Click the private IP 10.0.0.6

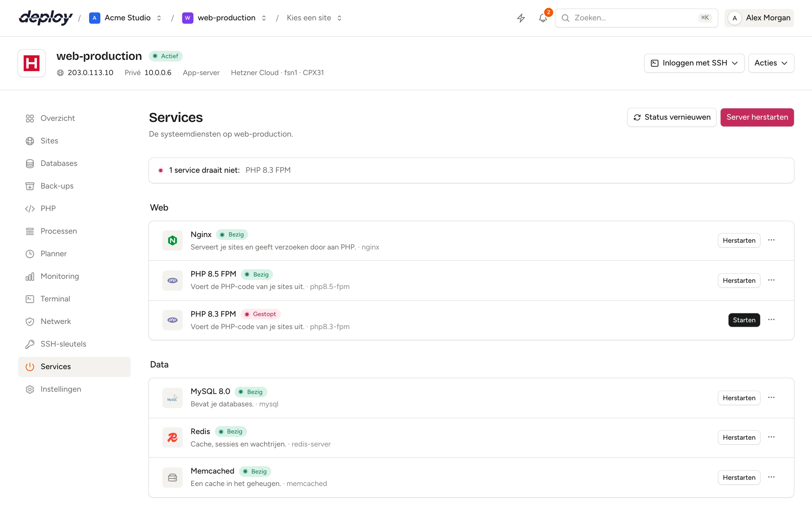click(158, 73)
